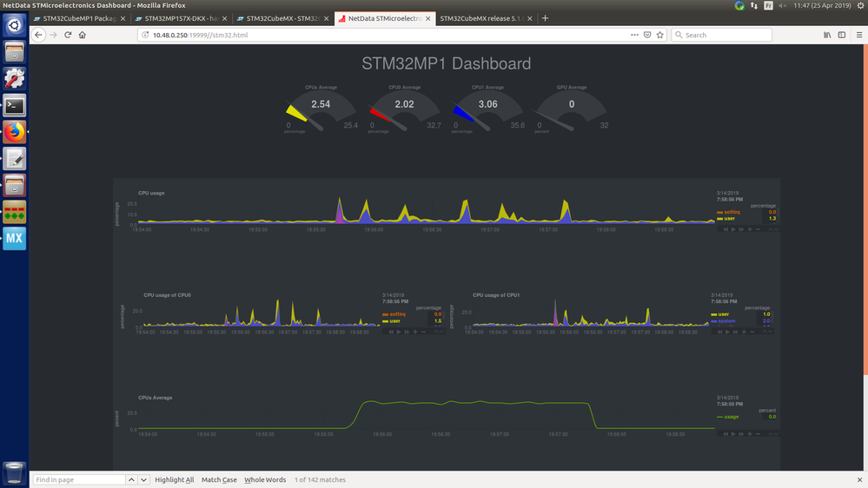The width and height of the screenshot is (868, 488).
Task: Open page actions three-dot menu
Action: coord(634,35)
